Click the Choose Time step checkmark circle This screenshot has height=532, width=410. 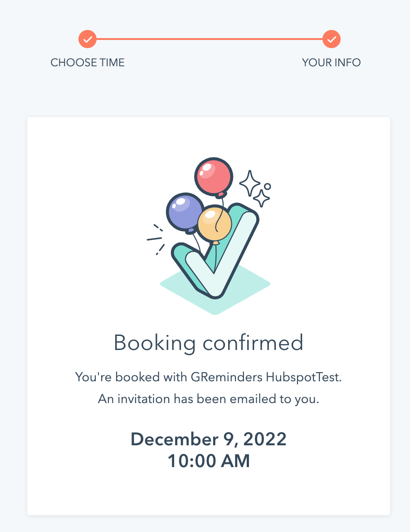[x=88, y=39]
